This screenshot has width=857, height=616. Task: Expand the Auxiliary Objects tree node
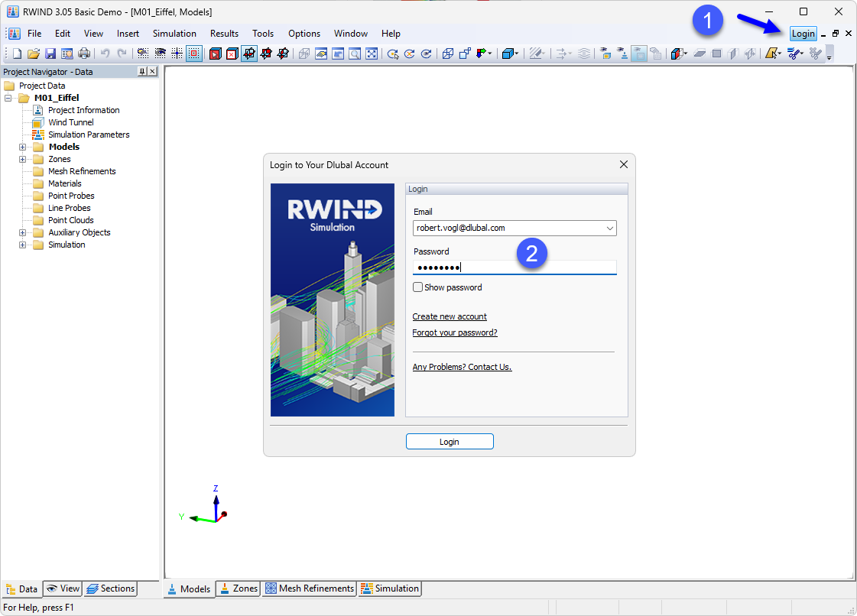click(22, 232)
